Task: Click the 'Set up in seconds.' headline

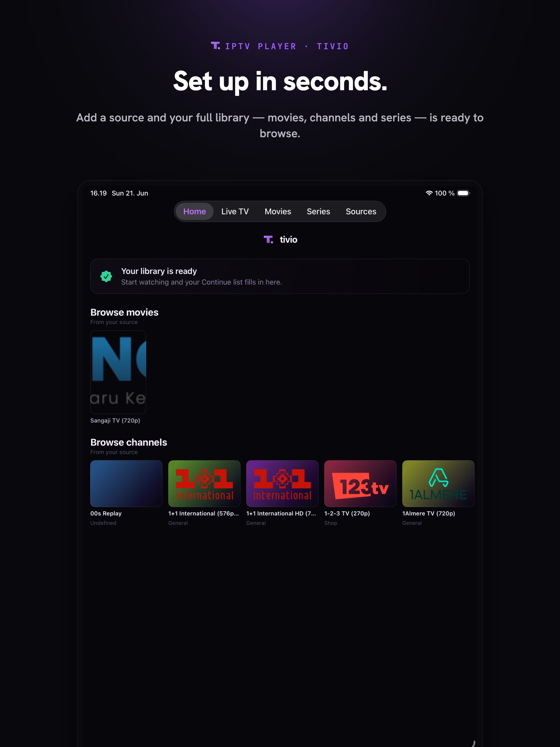Action: pyautogui.click(x=280, y=81)
